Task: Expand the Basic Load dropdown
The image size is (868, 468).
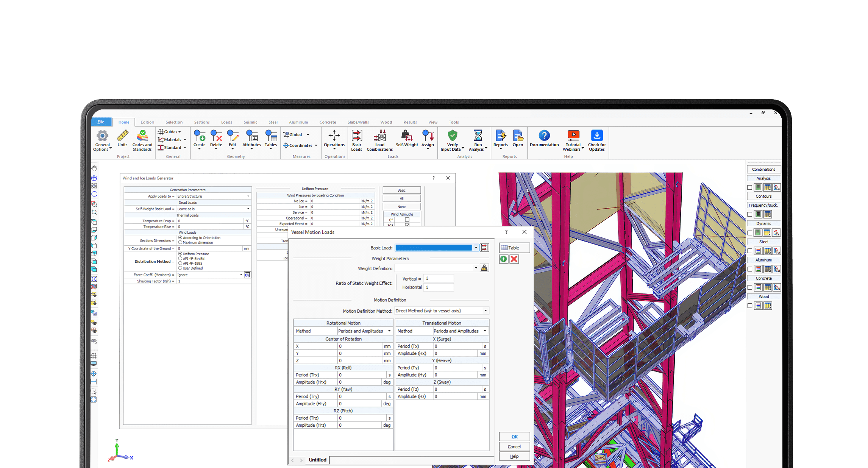Action: (x=476, y=248)
